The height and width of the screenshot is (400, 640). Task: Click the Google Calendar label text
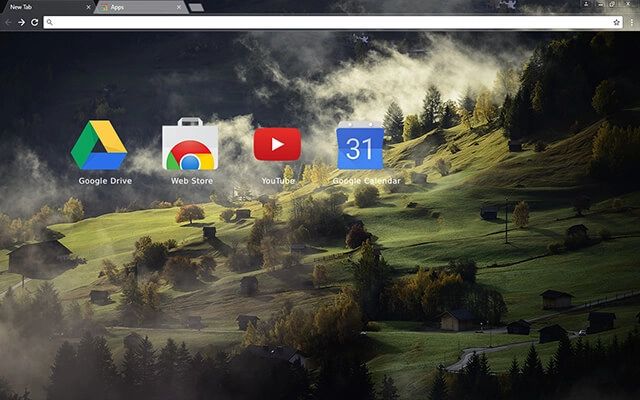(367, 181)
